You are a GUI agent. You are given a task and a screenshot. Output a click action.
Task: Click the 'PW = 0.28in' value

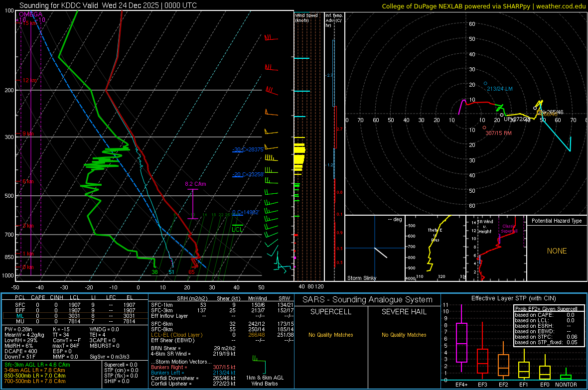click(x=18, y=329)
